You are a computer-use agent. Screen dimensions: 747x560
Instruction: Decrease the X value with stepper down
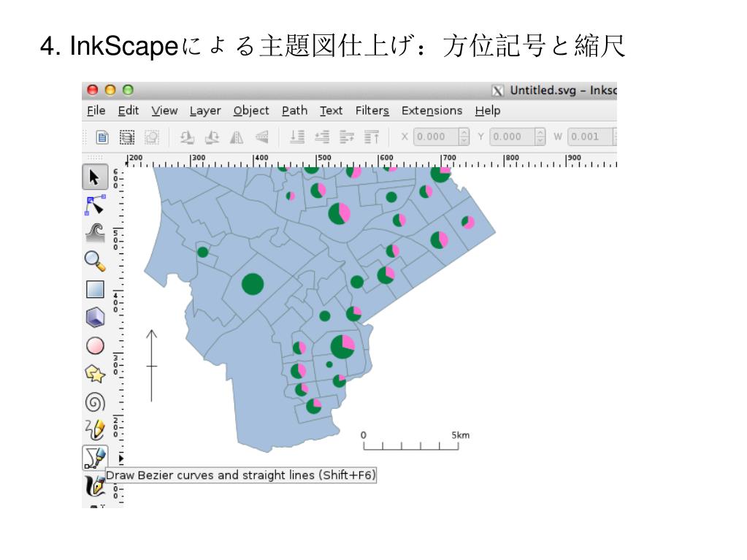[464, 141]
